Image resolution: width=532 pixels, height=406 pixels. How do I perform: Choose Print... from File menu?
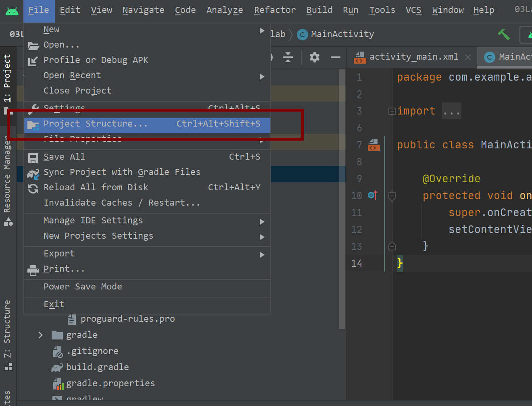[x=147, y=269]
